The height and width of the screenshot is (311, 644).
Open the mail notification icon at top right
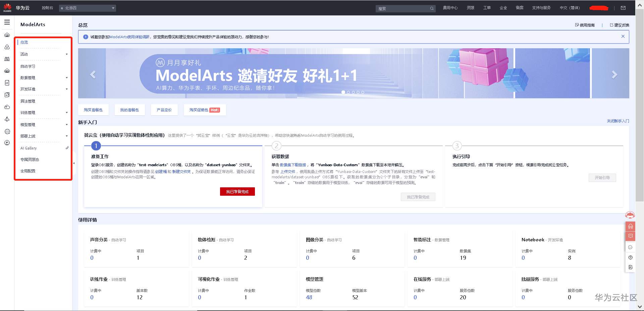tap(623, 8)
